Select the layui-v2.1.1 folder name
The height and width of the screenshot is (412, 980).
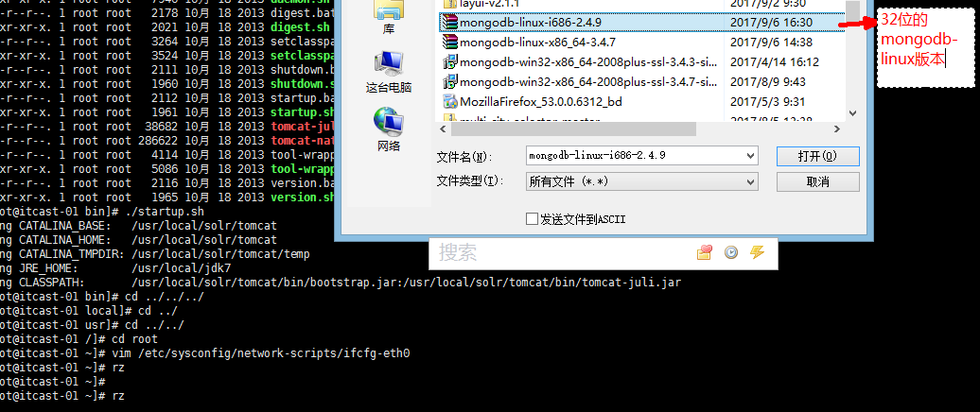tap(489, 4)
